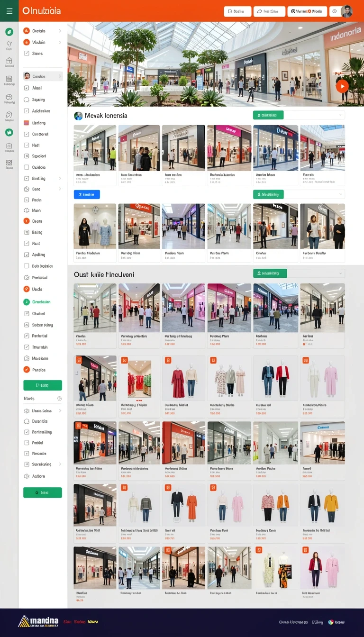The width and height of the screenshot is (364, 637).
Task: Click the green button above the Narts heading
Action: click(43, 385)
